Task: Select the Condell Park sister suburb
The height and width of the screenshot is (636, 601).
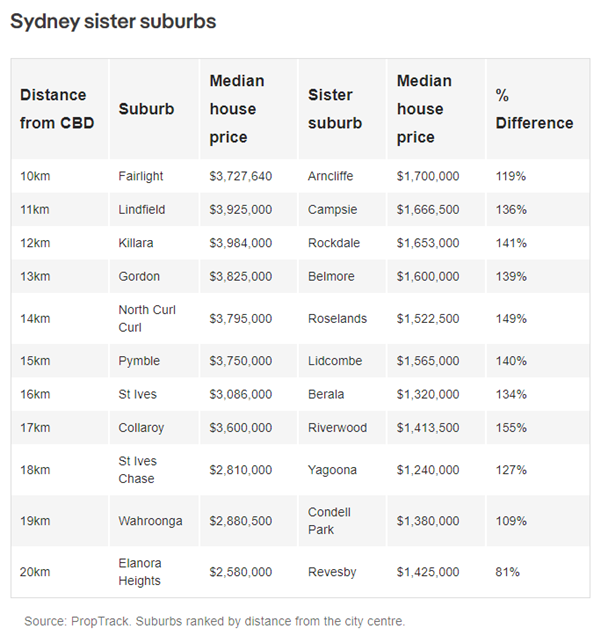Action: tap(329, 521)
